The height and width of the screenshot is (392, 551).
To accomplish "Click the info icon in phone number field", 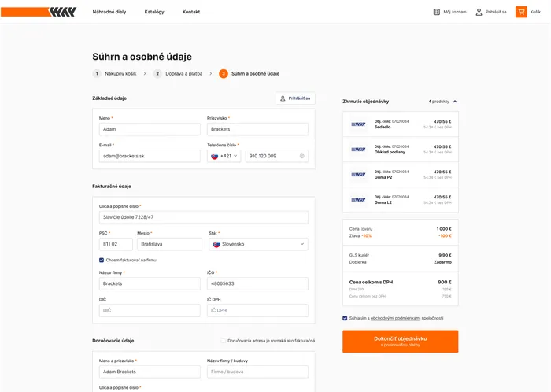I will point(301,156).
